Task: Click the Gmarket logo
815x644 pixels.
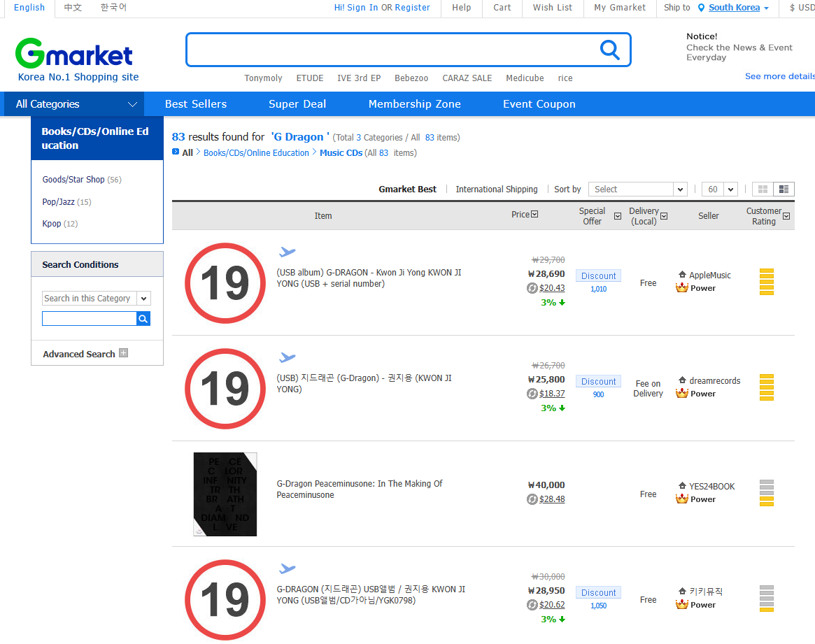Action: click(x=74, y=54)
